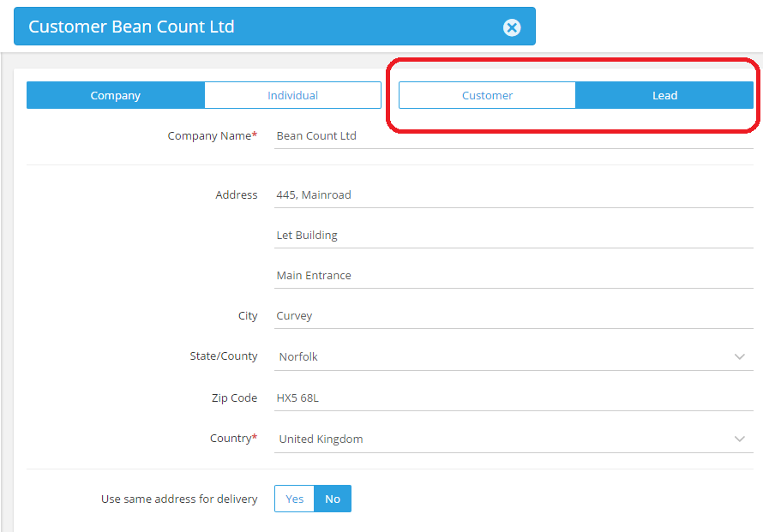
Task: Click the United Kingdom country value
Action: [321, 439]
